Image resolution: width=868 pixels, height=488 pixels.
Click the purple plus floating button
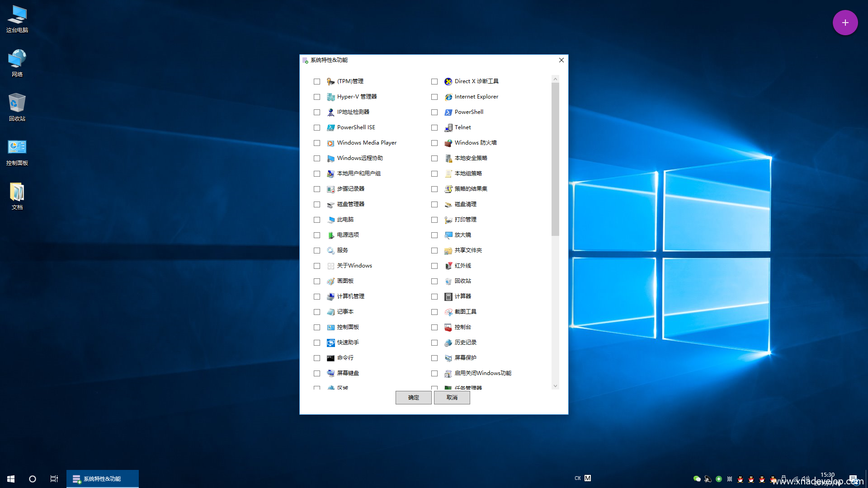click(x=845, y=23)
